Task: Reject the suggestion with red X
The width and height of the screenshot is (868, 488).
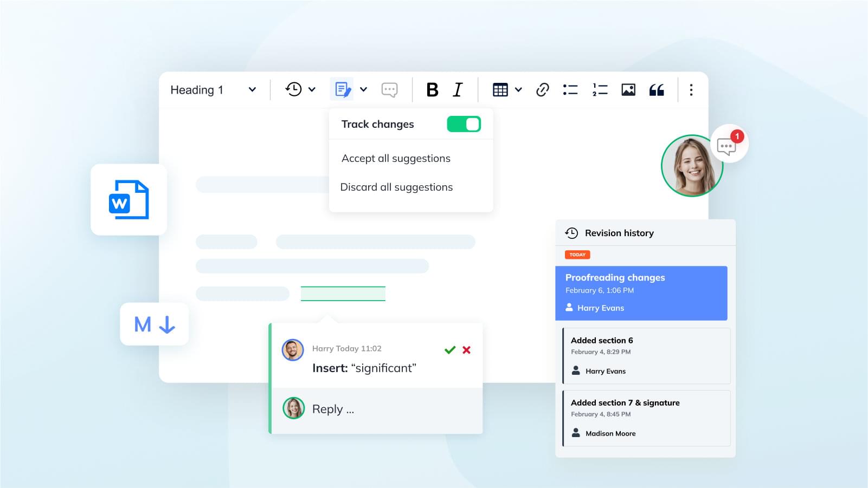Action: [x=466, y=350]
